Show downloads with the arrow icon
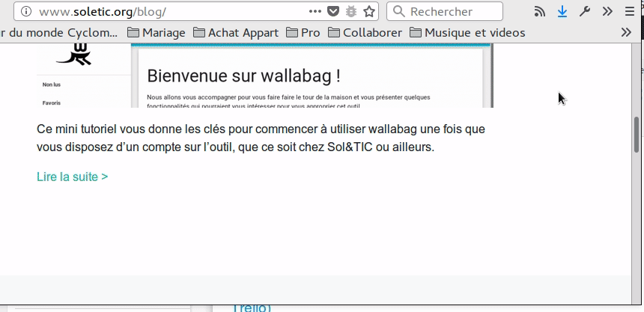Viewport: 644px width, 312px height. pos(562,11)
